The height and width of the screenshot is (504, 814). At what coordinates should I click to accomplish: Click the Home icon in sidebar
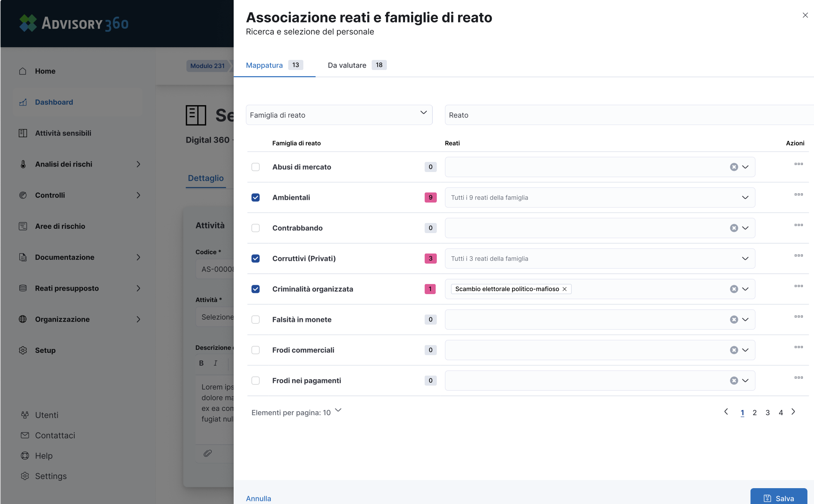(23, 71)
